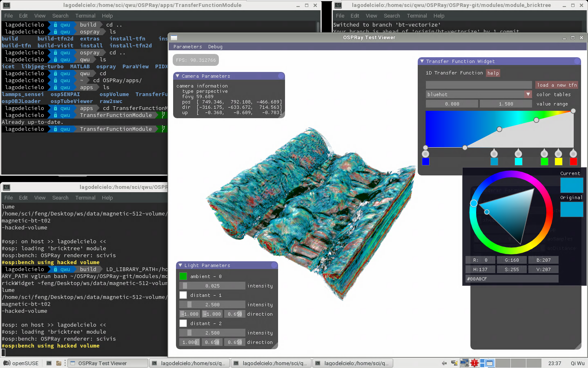Select the teal-blue color stop marker
Screen dimensions: 588x368
click(494, 154)
